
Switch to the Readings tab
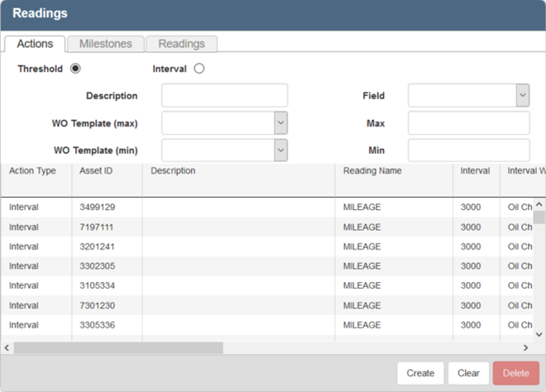[x=182, y=44]
